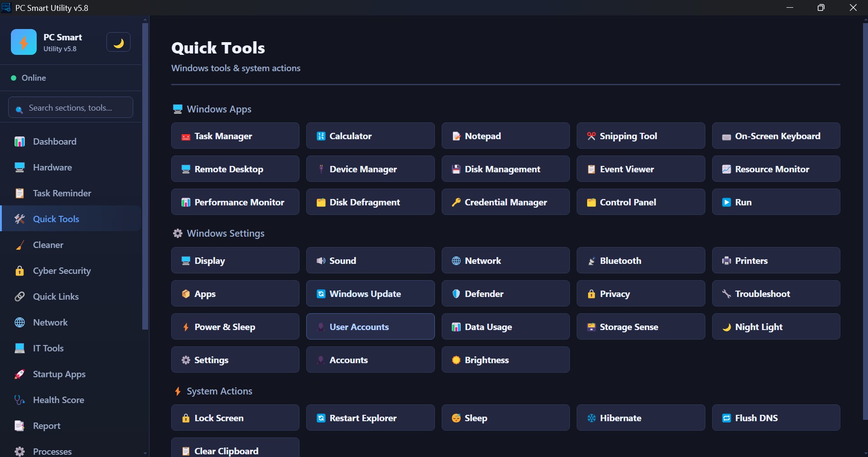868x457 pixels.
Task: Open the Calculator tool
Action: point(370,136)
